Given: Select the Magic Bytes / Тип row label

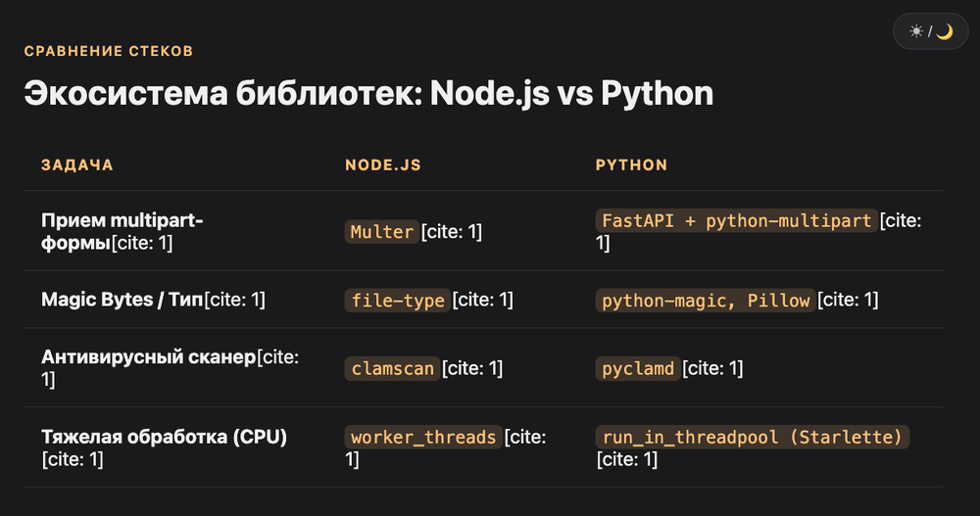Looking at the screenshot, I should pyautogui.click(x=122, y=300).
